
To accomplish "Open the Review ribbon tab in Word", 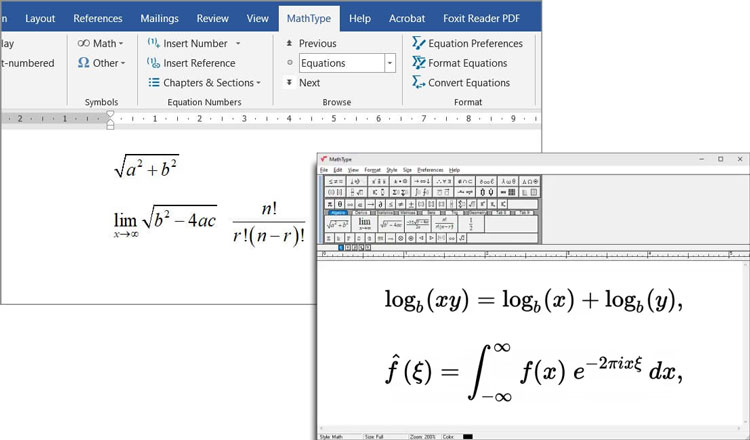I will (x=212, y=18).
